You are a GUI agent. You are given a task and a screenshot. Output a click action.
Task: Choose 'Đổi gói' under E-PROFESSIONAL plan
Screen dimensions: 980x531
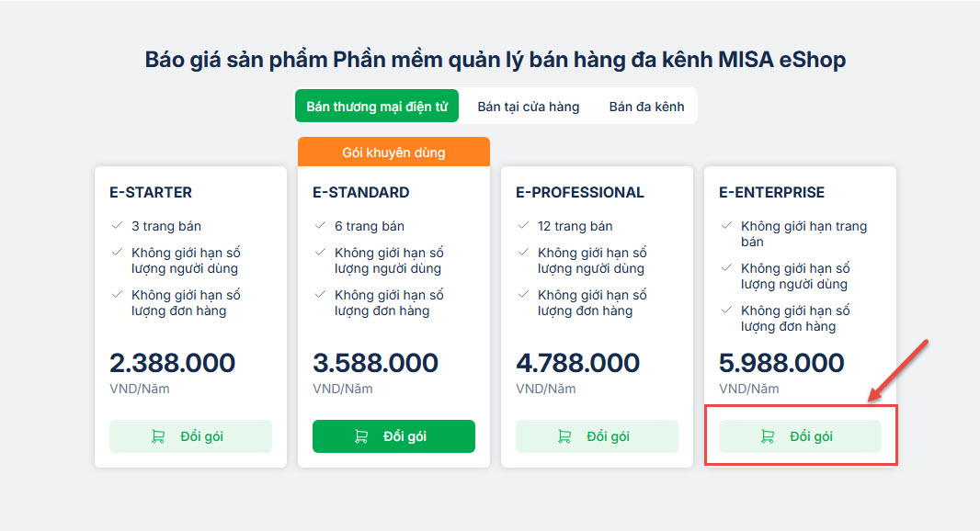(x=597, y=436)
